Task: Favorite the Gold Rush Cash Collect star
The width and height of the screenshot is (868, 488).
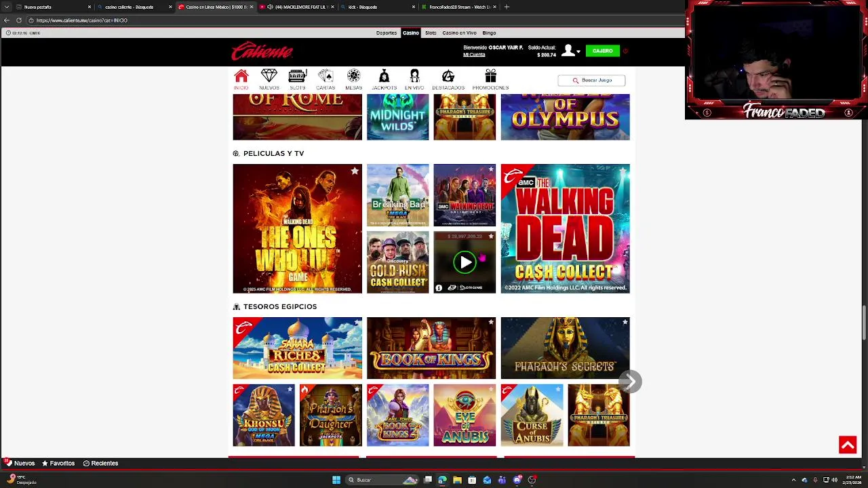Action: click(424, 237)
